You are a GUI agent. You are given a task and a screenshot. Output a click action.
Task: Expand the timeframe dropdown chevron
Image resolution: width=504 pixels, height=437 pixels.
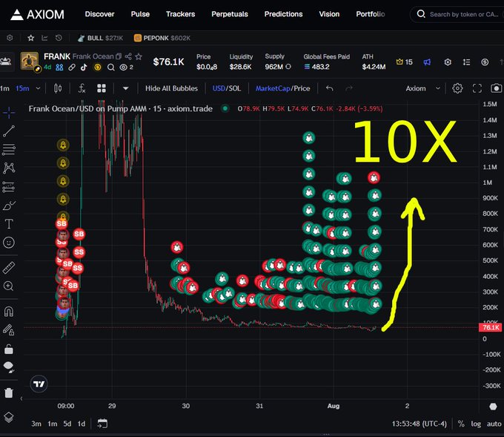tap(38, 88)
